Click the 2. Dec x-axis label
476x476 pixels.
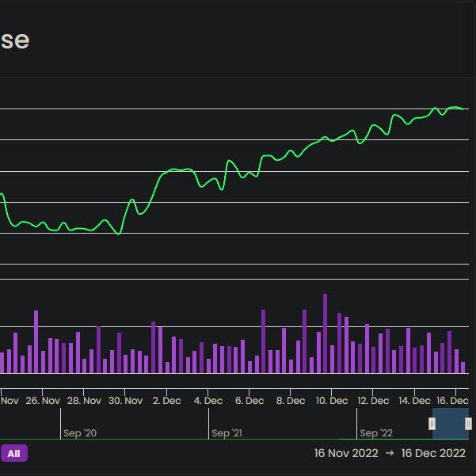tap(166, 401)
